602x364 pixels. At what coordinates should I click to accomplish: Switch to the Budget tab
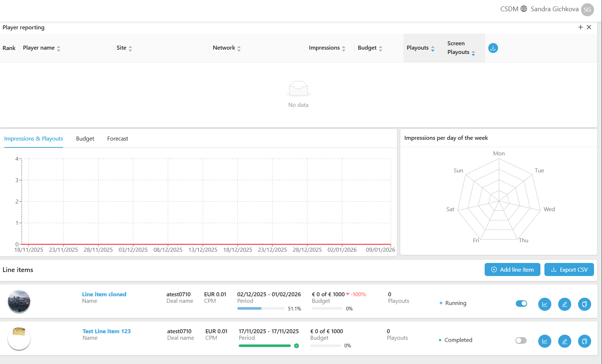(x=85, y=139)
